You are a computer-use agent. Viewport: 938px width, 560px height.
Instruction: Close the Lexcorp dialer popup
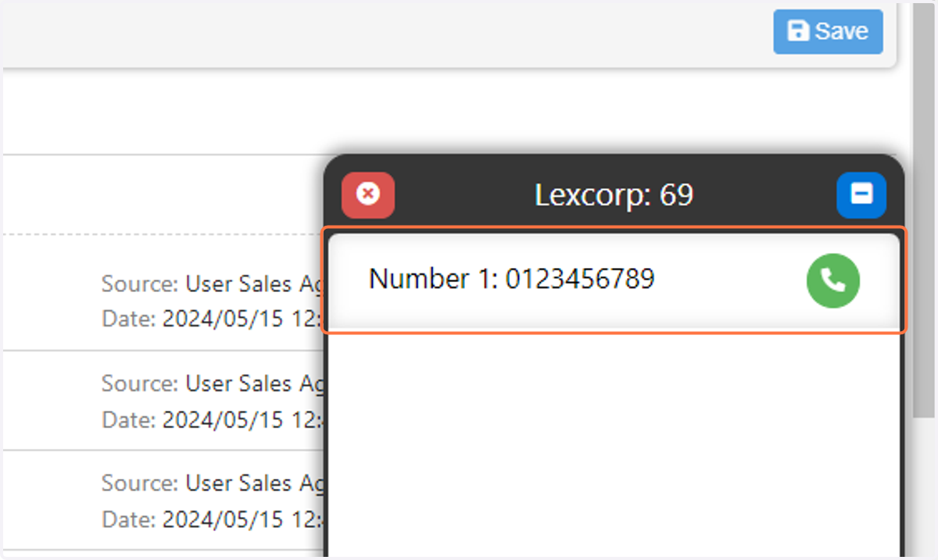click(368, 194)
